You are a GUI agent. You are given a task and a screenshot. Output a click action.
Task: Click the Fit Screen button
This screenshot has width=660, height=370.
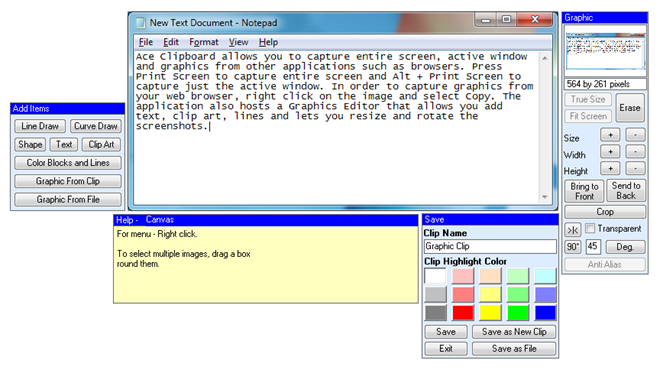588,116
